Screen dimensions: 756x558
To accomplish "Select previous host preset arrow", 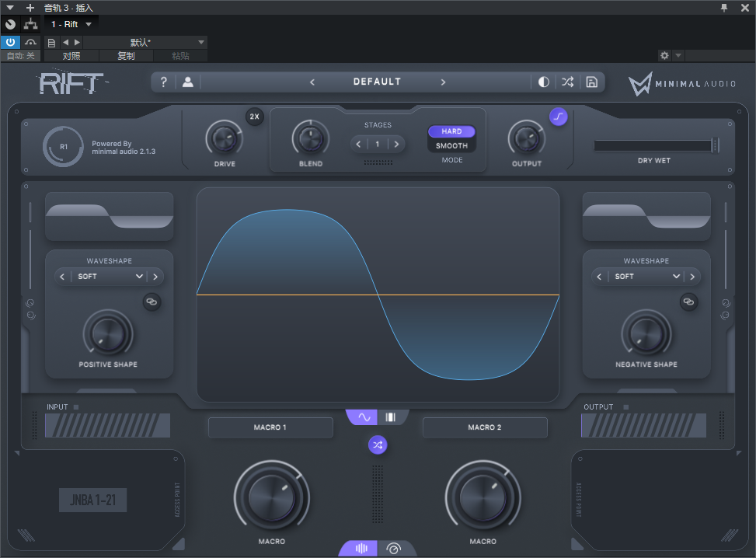I will tap(65, 43).
